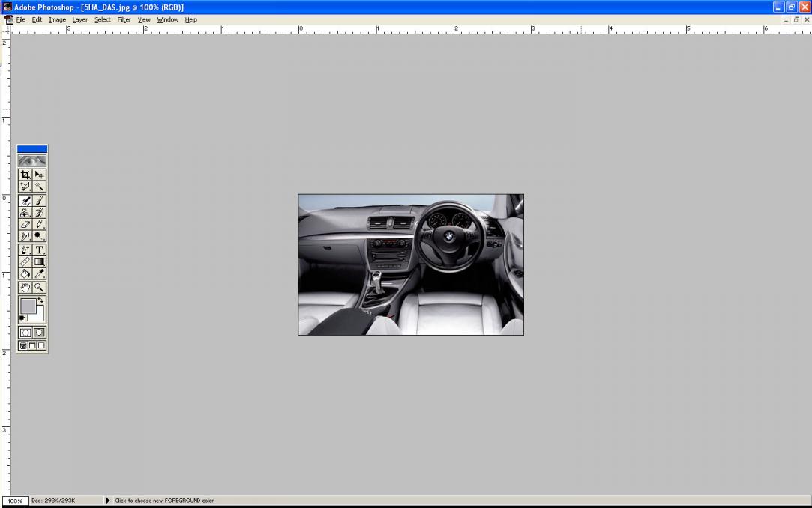Select the Rubber Stamp tool
The image size is (812, 508).
pyautogui.click(x=25, y=213)
